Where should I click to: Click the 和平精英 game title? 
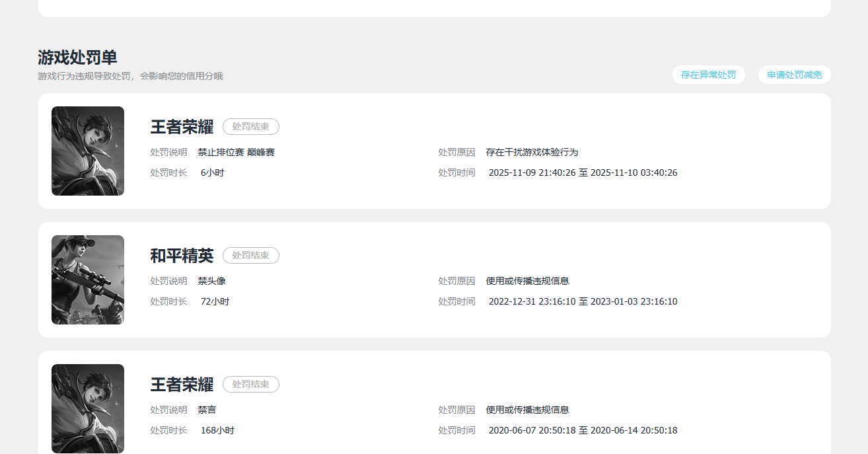[x=182, y=255]
